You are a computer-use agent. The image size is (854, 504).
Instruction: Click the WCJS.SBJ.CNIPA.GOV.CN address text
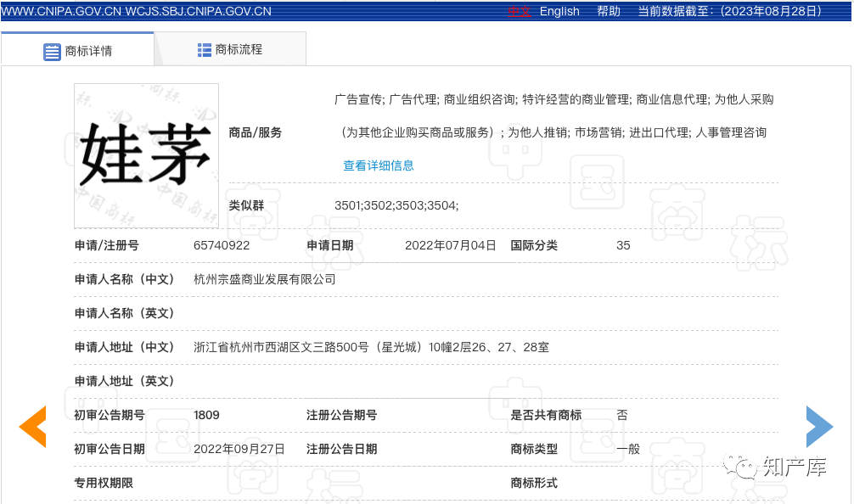pyautogui.click(x=198, y=11)
